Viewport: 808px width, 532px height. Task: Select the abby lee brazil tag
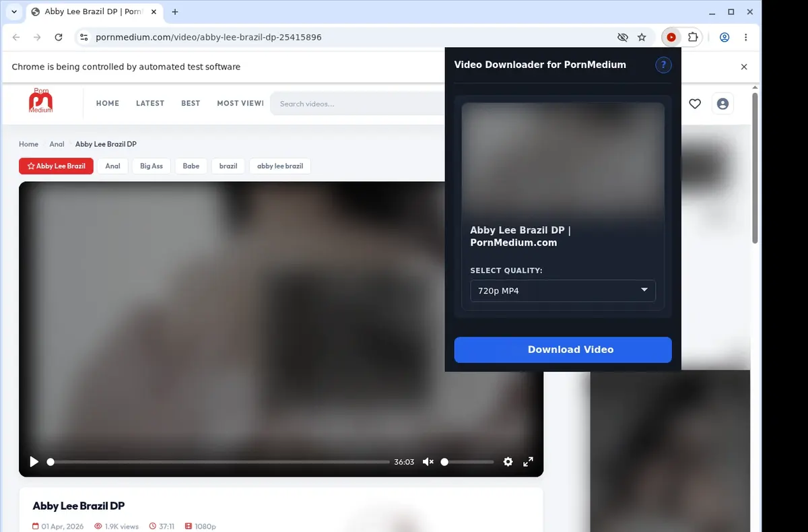280,166
